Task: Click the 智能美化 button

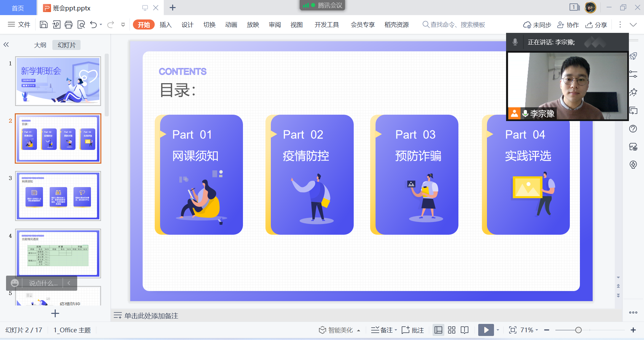Action: [x=336, y=330]
